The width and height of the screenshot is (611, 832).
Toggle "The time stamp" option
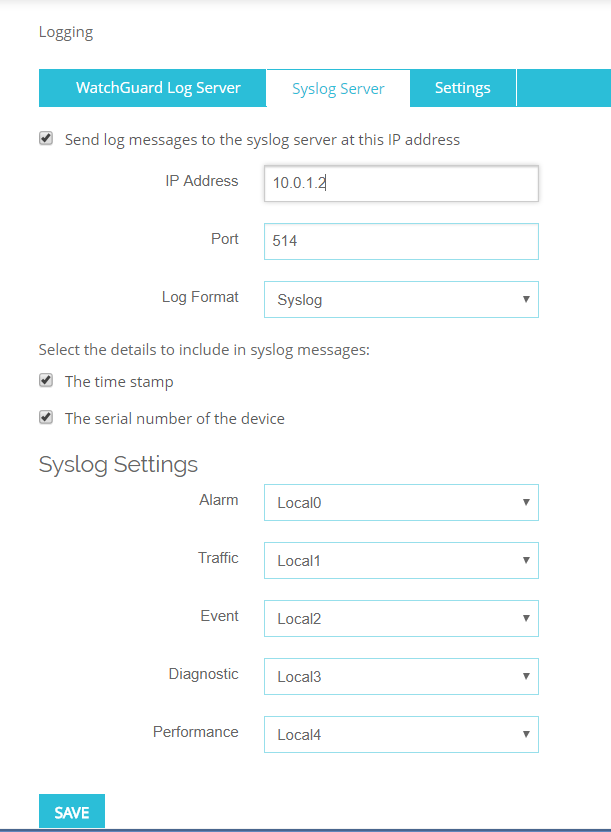pos(46,380)
